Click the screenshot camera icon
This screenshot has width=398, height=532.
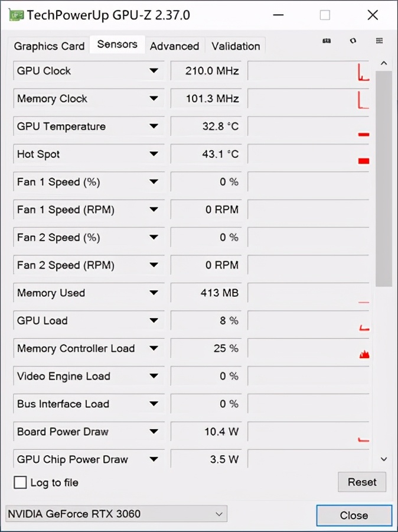327,41
